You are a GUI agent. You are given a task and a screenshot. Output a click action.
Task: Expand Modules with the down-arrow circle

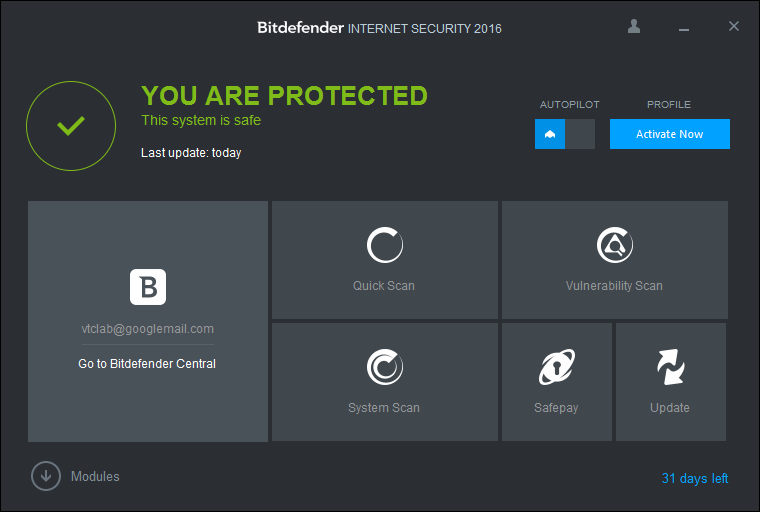(x=46, y=476)
